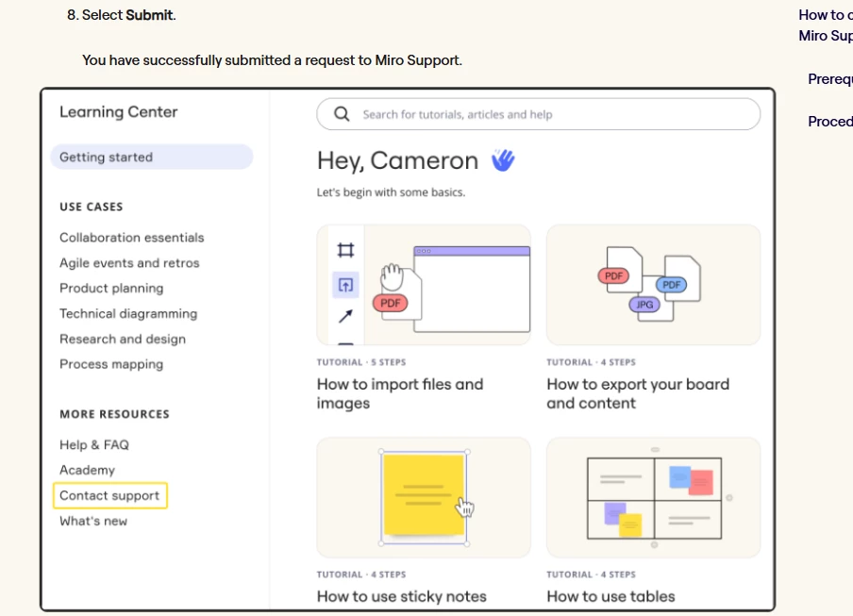Open sticky notes tutorial thumbnail
The width and height of the screenshot is (853, 616).
click(424, 497)
